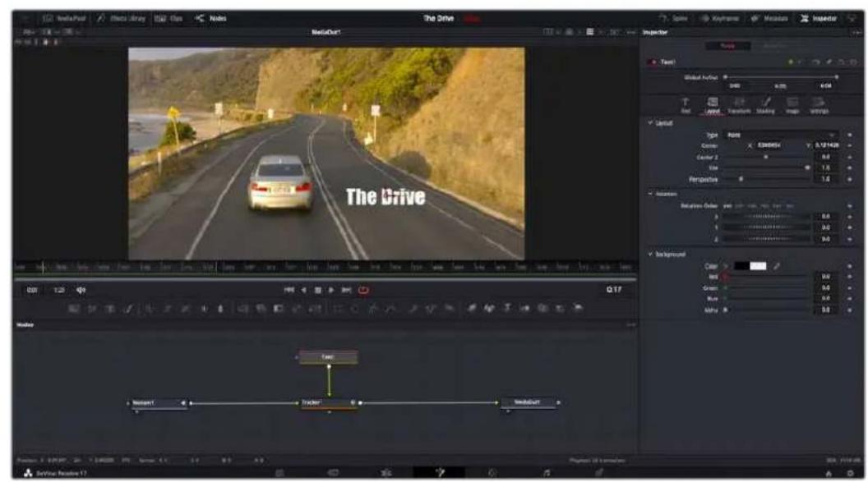Add a Text3D node from the toolbar

pos(507,309)
